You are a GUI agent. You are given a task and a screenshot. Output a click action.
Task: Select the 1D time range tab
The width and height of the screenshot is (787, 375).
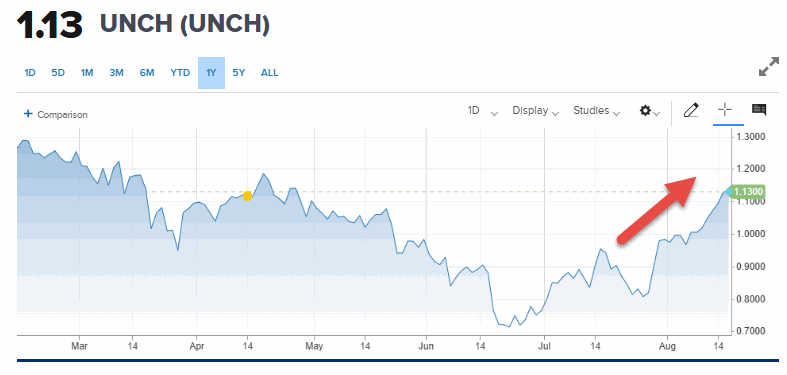(x=30, y=73)
